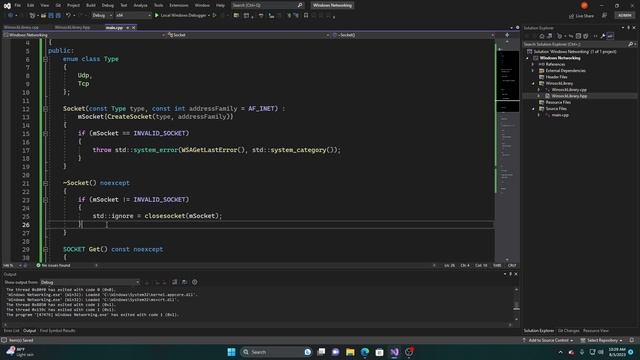Click the clear-all icon in Output toolbar
This screenshot has height=360, width=640.
point(175,282)
